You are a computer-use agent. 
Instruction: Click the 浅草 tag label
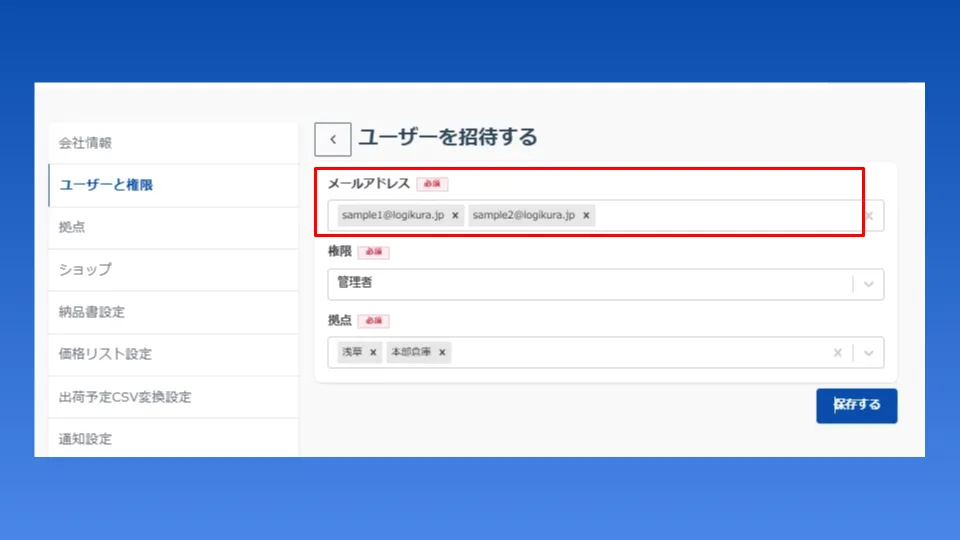[352, 352]
